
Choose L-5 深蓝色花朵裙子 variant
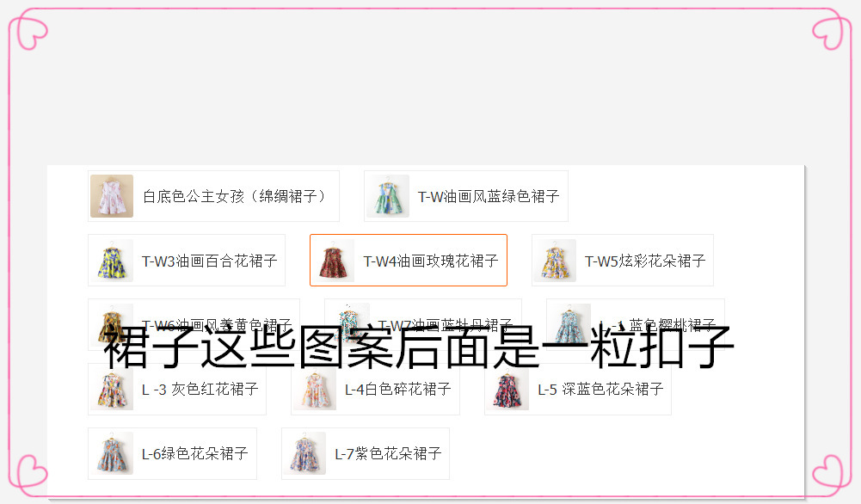(x=578, y=390)
